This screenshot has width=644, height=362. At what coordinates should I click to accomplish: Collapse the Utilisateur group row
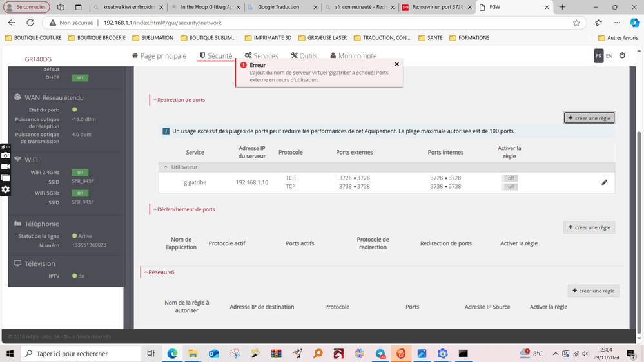(x=166, y=167)
